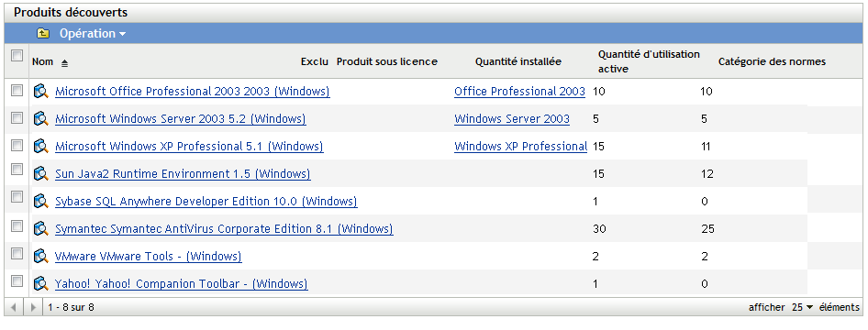Click the product icon for Microsoft Office Professional
868x330 pixels.
tap(41, 91)
